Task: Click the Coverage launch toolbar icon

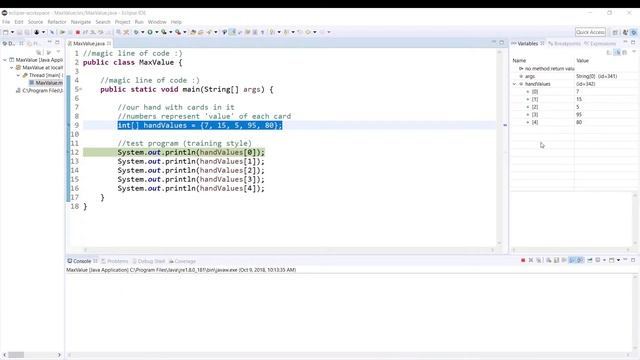Action: [164, 32]
